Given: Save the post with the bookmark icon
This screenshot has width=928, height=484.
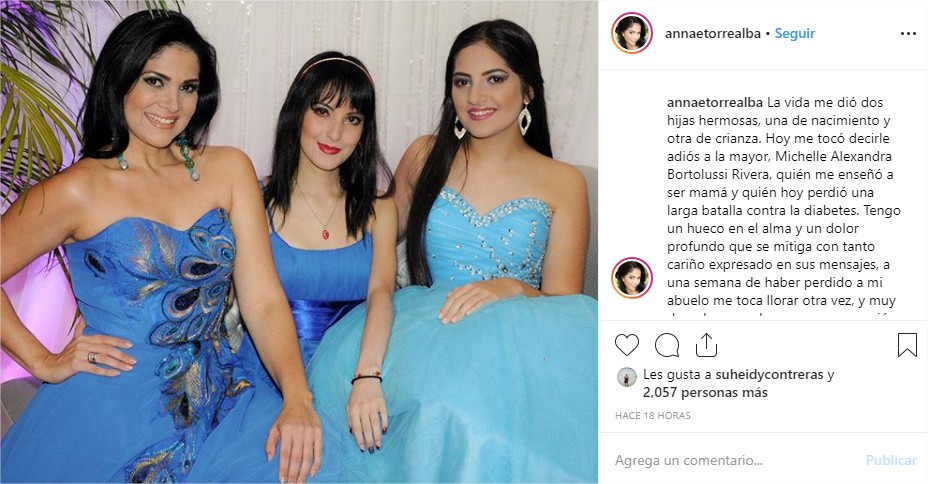Looking at the screenshot, I should 907,345.
